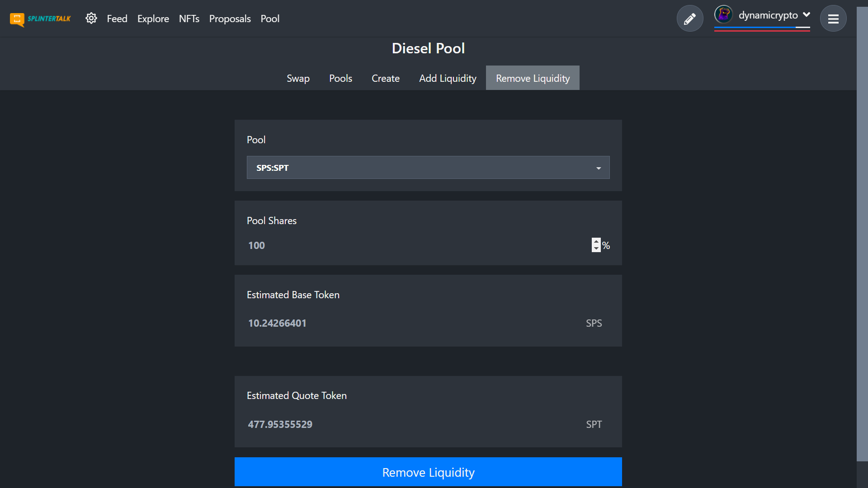The width and height of the screenshot is (868, 488).
Task: Click the dynamicrypto profile avatar
Action: pos(723,14)
